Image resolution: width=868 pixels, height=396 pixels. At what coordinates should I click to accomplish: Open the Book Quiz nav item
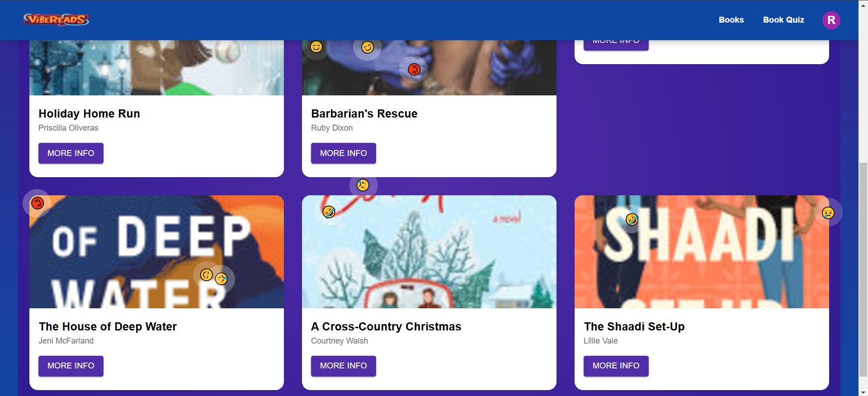click(x=783, y=20)
